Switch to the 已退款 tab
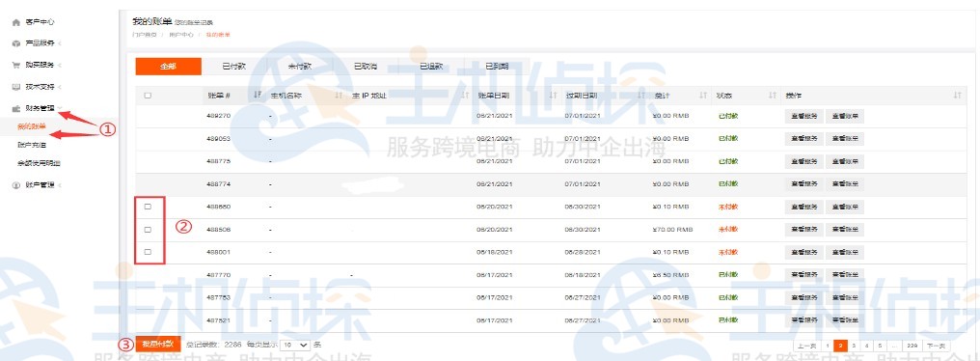The width and height of the screenshot is (980, 361). pos(431,67)
